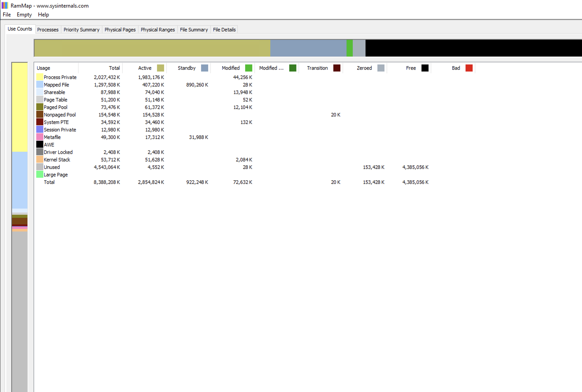582x392 pixels.
Task: Open the Help menu
Action: [x=43, y=15]
